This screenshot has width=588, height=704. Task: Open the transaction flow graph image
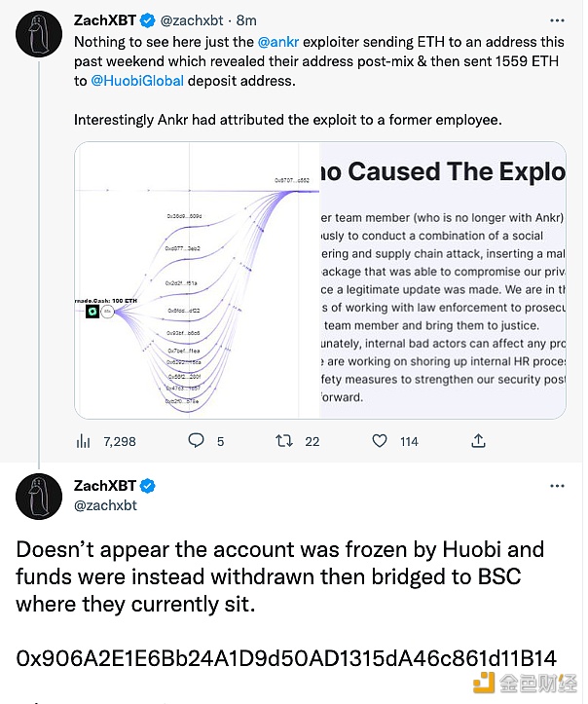[197, 281]
